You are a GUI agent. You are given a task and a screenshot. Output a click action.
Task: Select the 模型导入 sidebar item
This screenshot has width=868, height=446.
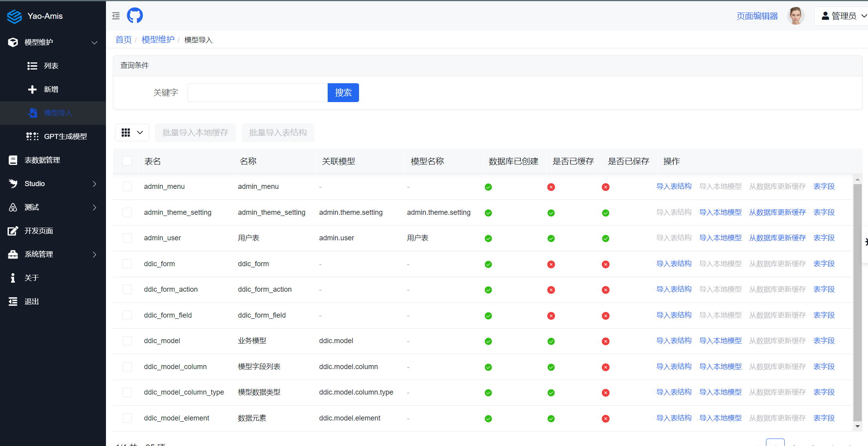click(x=53, y=113)
